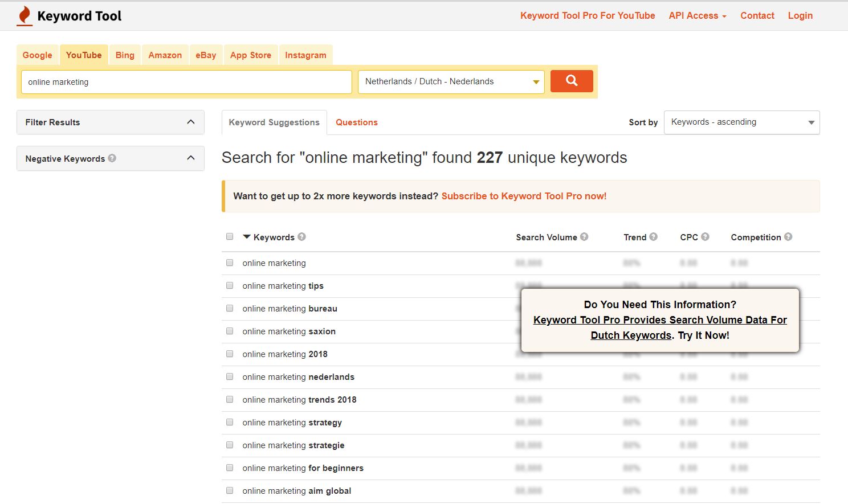Check the "online marketing tips" checkbox

pyautogui.click(x=230, y=285)
